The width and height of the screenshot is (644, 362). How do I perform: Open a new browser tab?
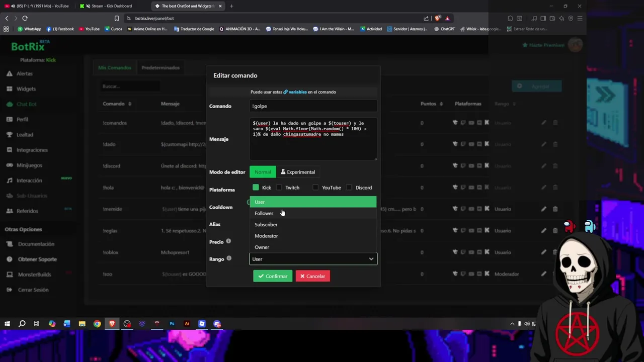(231, 6)
